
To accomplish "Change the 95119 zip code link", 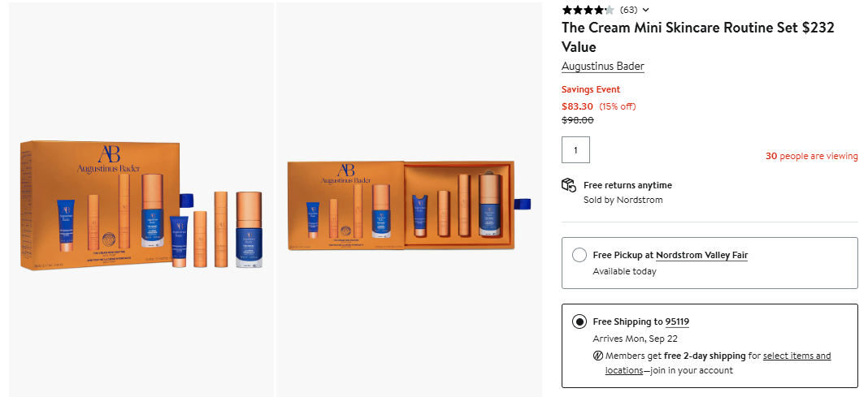I will tap(677, 321).
